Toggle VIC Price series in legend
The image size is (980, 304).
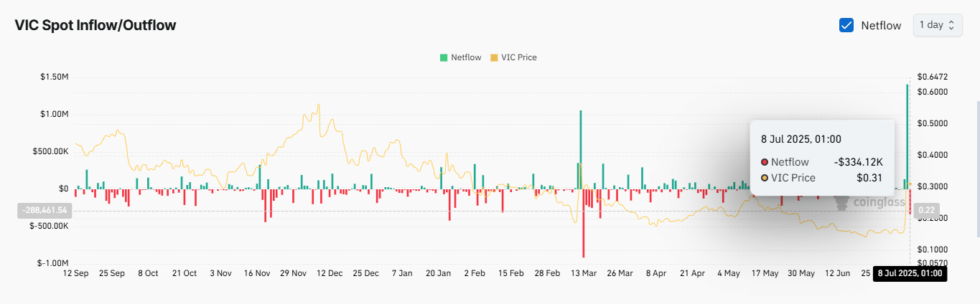[x=513, y=57]
